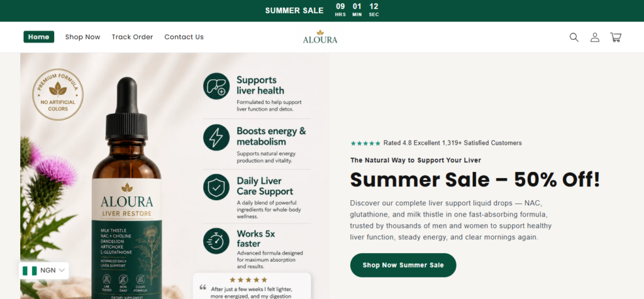Open the shopping cart icon
Screen dimensions: 644x299
click(x=616, y=37)
